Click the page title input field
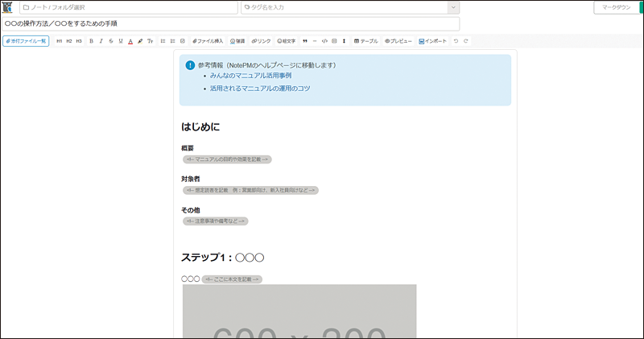Image resolution: width=644 pixels, height=339 pixels. 229,23
